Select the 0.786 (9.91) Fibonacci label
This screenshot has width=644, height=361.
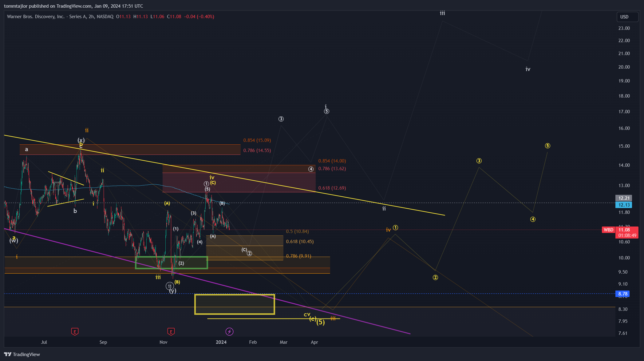tap(298, 256)
